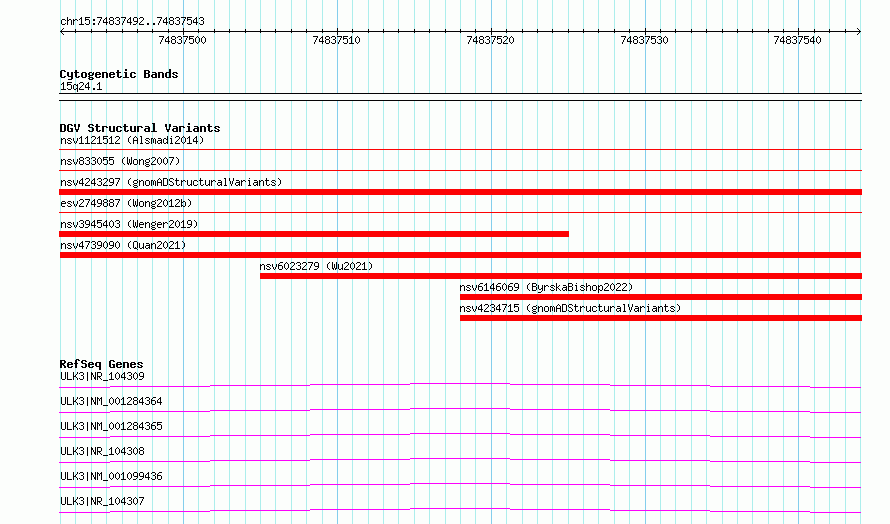Click the DGV Structural Variants track heading
The image size is (890, 524).
tap(140, 128)
